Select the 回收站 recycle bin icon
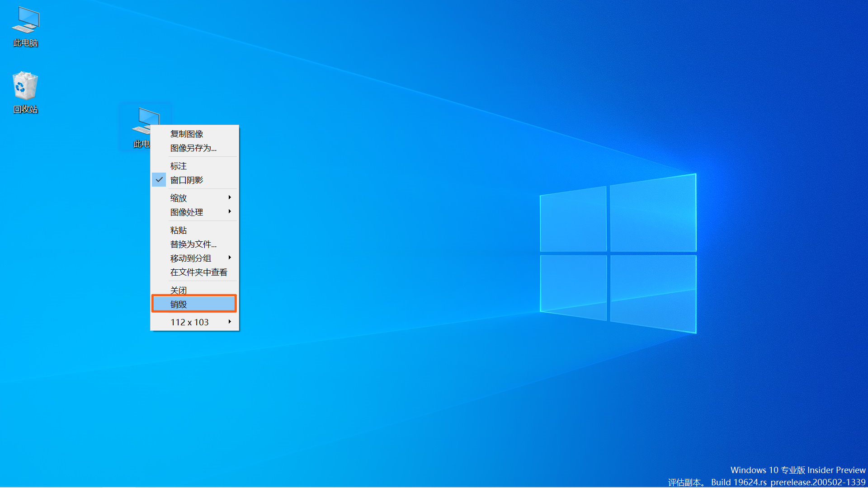 [25, 93]
